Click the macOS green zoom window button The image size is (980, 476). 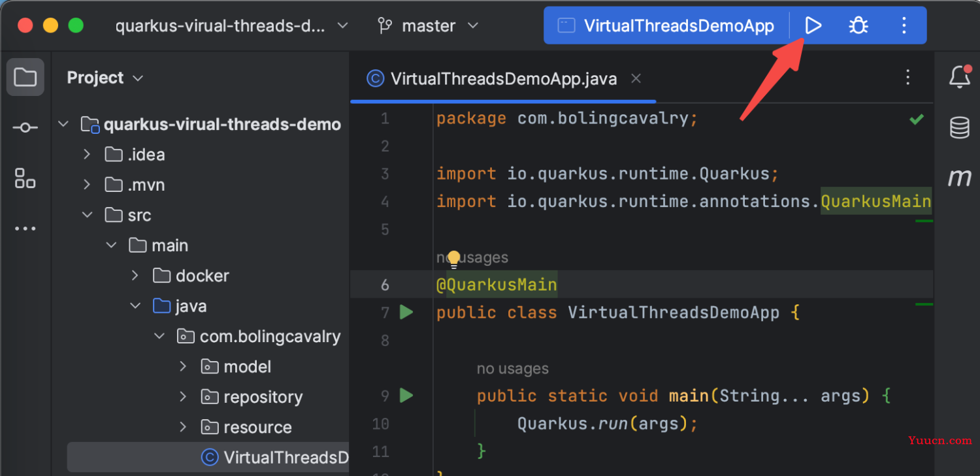(x=76, y=25)
